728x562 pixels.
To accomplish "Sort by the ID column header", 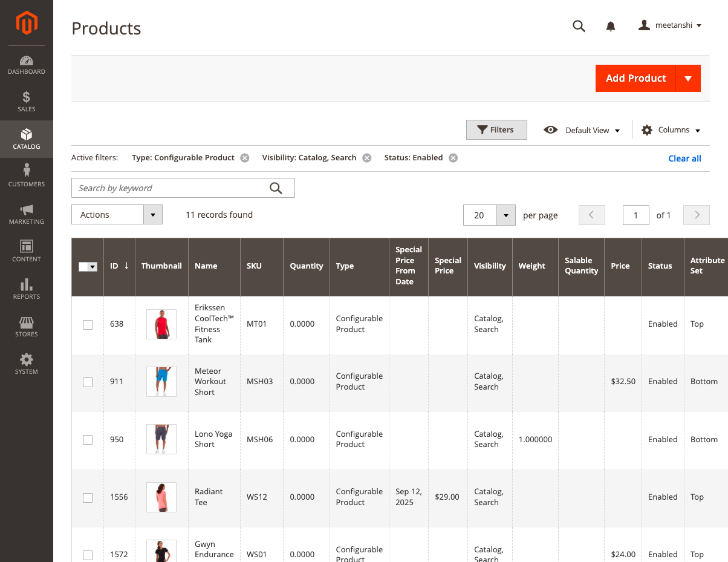I will click(119, 266).
